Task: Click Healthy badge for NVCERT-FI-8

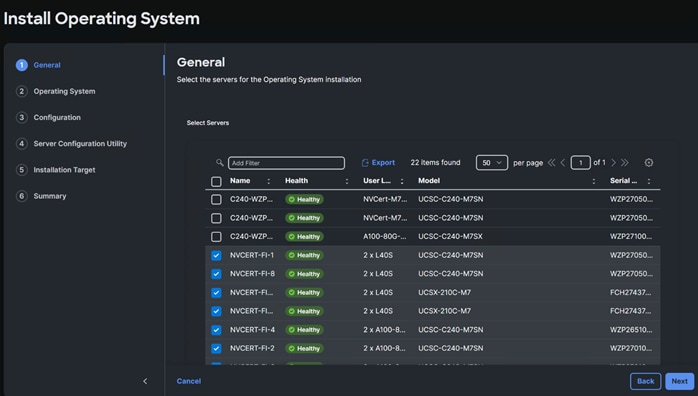Action: pos(304,274)
